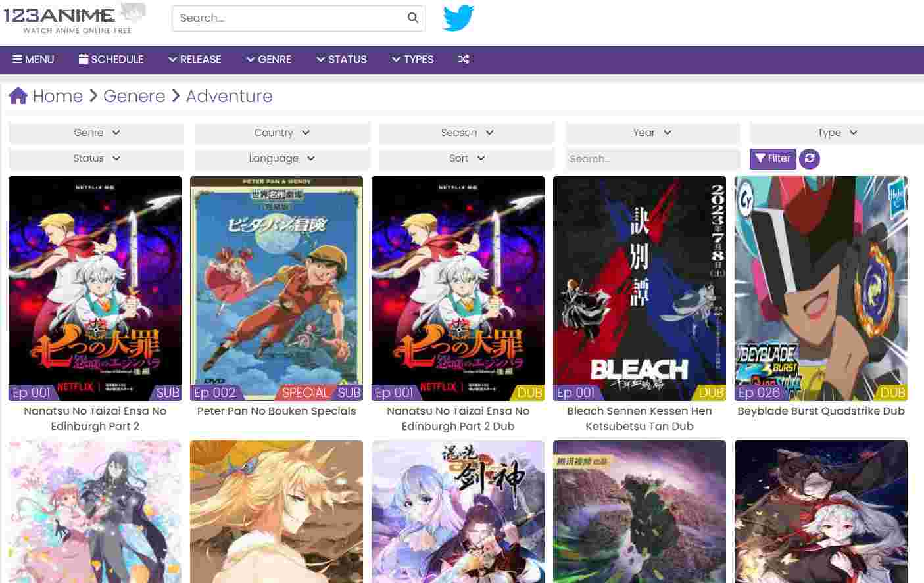
Task: Open Bleach Sennen Kessen Hen Ketsubetsu Tan Dub title
Action: 639,419
